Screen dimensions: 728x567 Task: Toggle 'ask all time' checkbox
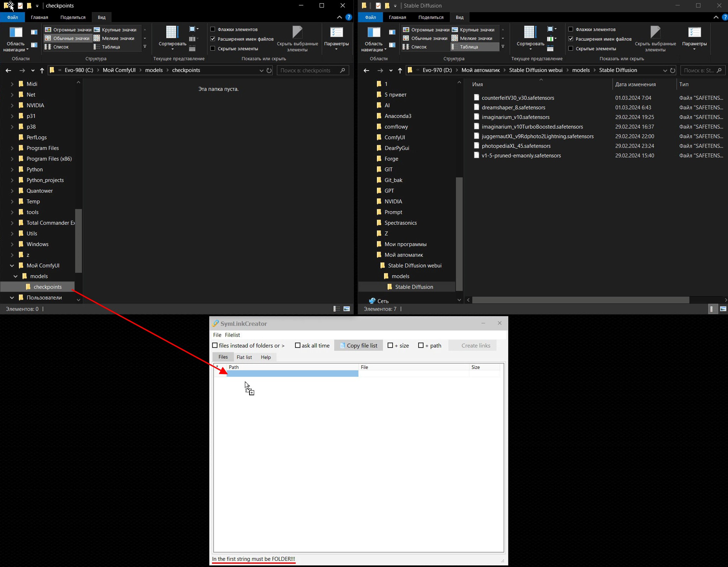298,346
